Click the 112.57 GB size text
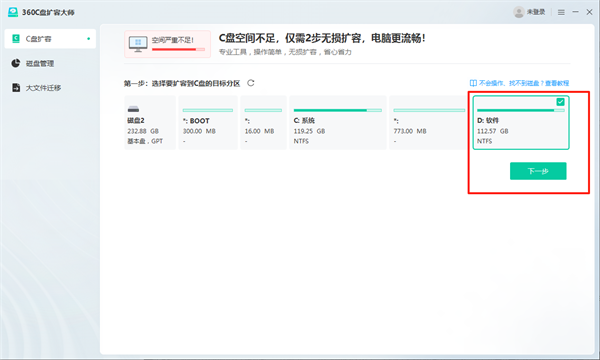Image resolution: width=600 pixels, height=360 pixels. 492,131
